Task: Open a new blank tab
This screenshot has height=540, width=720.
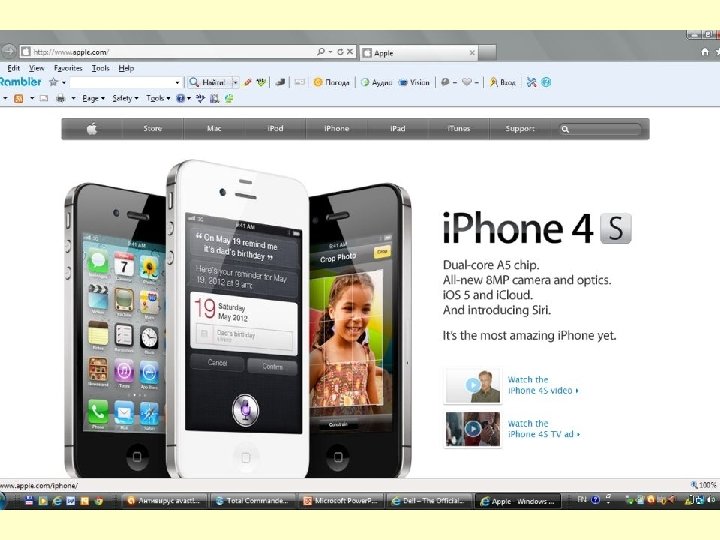Action: (x=488, y=53)
